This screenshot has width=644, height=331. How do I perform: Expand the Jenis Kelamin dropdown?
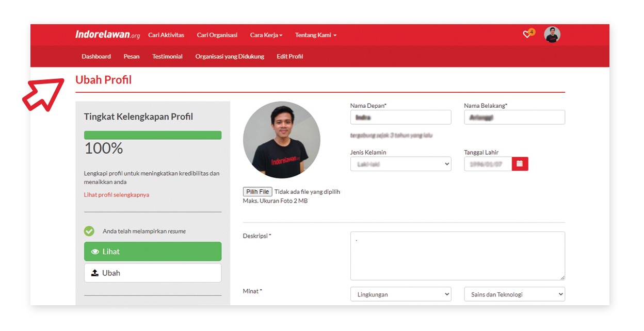coord(400,164)
